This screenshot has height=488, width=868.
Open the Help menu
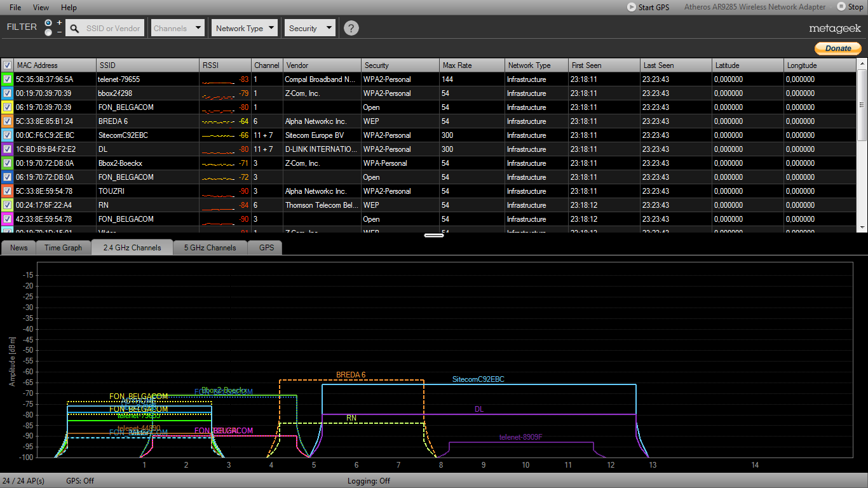pyautogui.click(x=69, y=8)
